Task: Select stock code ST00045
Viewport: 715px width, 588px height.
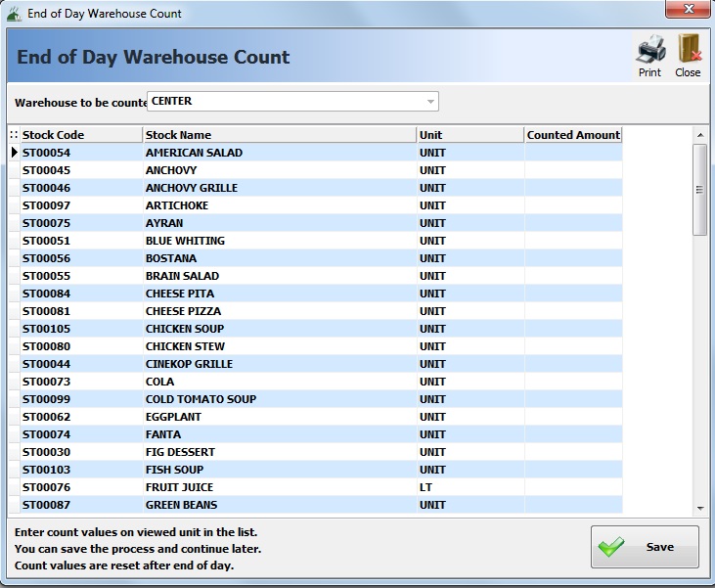Action: point(47,170)
